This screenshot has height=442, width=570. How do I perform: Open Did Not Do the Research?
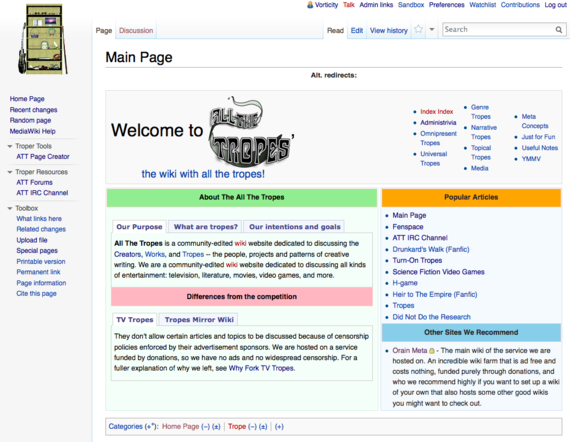[431, 317]
